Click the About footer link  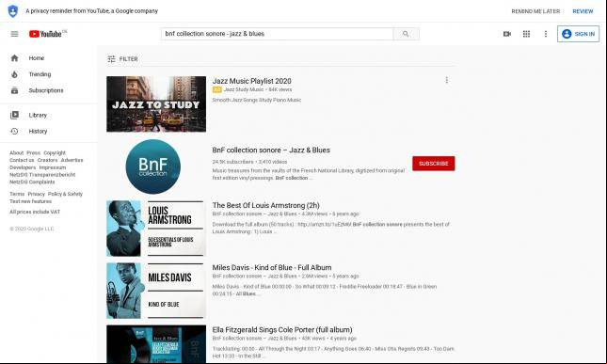point(17,153)
